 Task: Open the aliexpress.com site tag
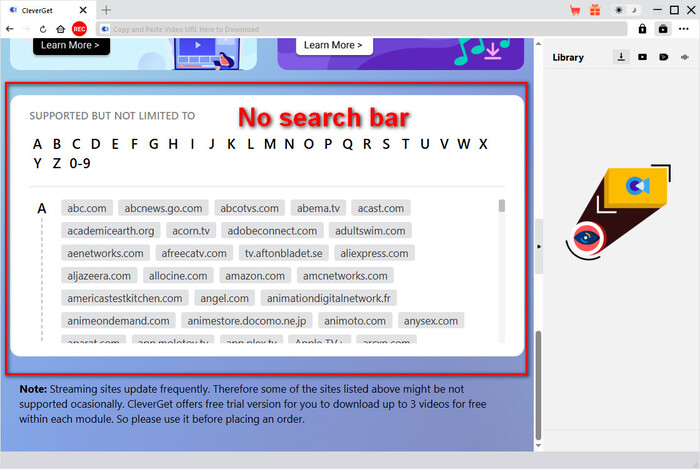point(375,253)
